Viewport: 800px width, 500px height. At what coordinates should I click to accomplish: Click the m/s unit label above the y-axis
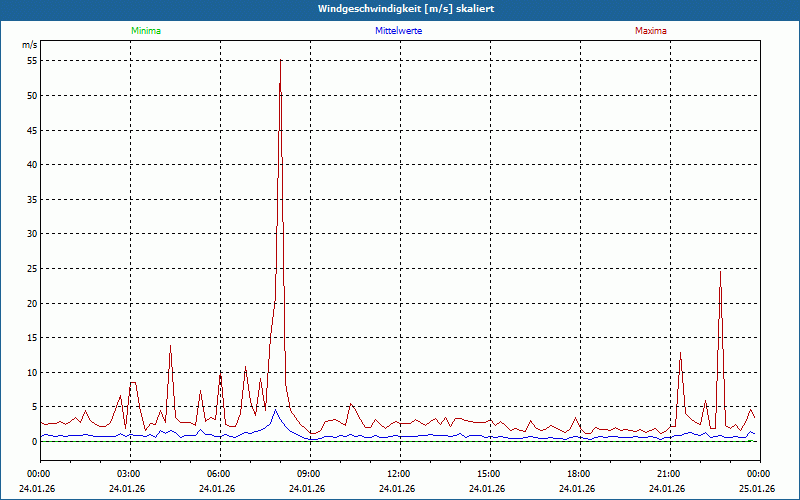30,45
